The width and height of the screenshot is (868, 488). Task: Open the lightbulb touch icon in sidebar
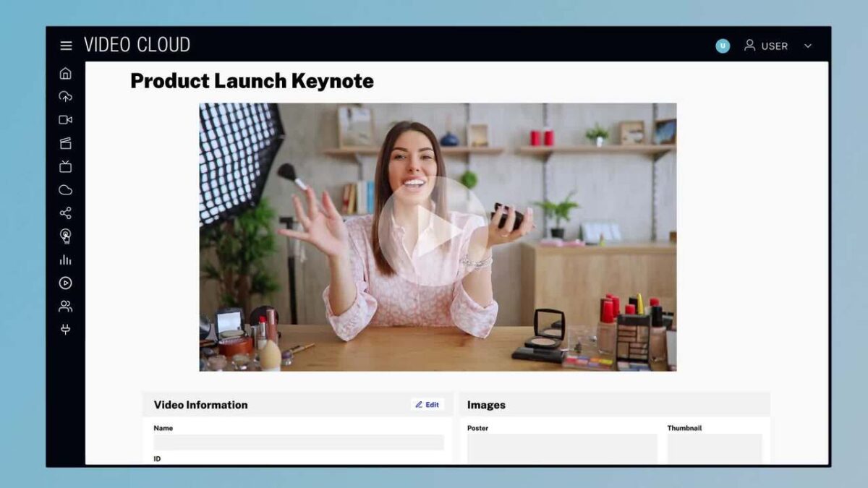point(66,236)
